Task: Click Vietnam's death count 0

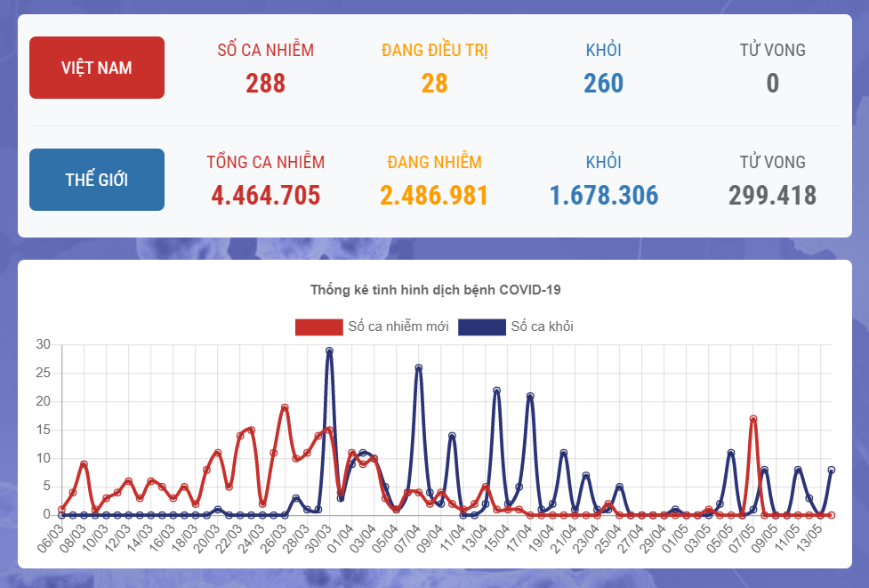Action: coord(772,84)
